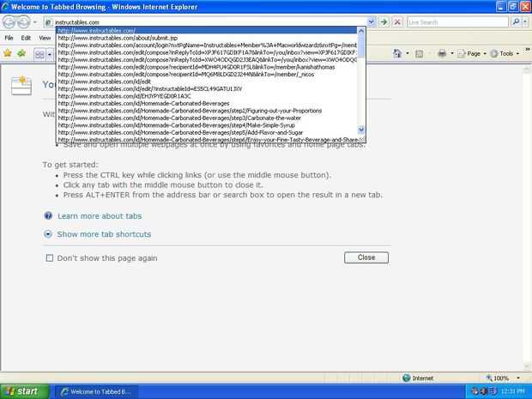Click the clock in the system tray
The width and height of the screenshot is (532, 399).
click(513, 392)
